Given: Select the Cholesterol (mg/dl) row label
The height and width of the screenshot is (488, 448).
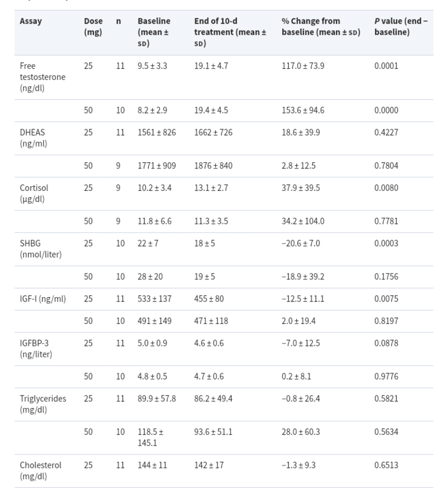Looking at the screenshot, I should tap(40, 470).
